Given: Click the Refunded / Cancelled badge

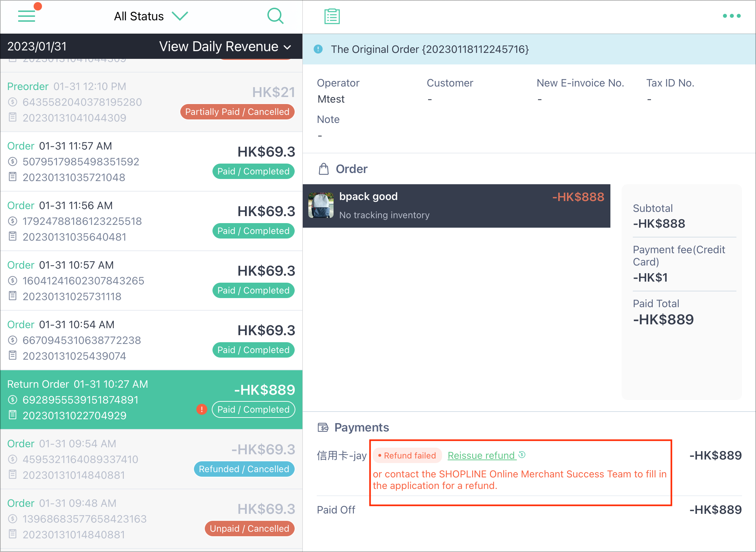Looking at the screenshot, I should [x=244, y=469].
